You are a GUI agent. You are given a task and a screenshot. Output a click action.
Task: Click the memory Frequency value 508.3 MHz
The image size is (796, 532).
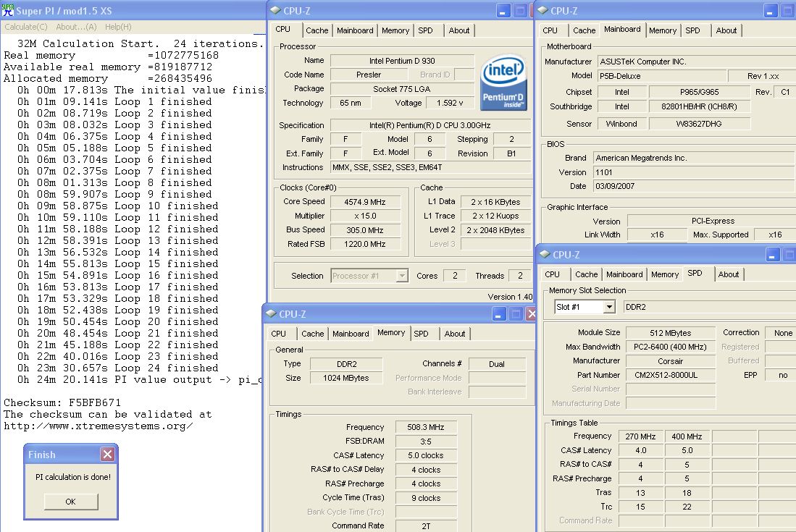(x=425, y=427)
